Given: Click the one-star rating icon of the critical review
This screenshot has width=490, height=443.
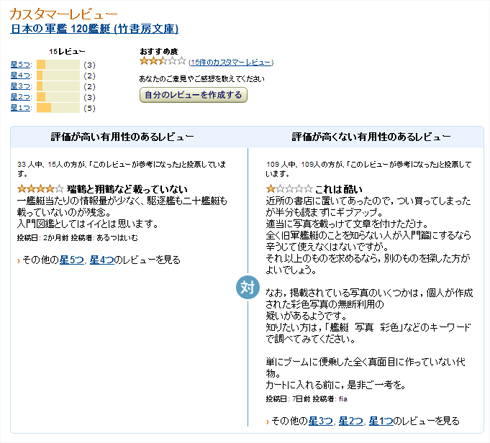Looking at the screenshot, I should pos(289,189).
